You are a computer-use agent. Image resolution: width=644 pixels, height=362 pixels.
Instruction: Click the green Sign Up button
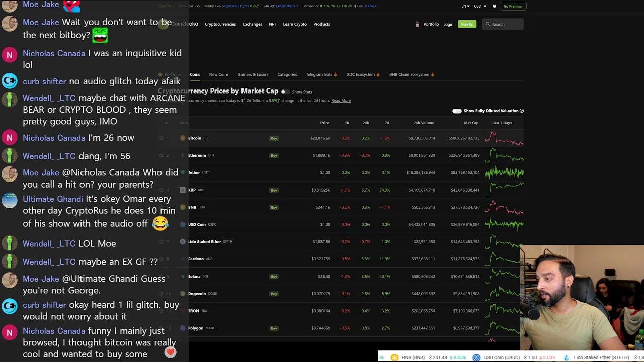pyautogui.click(x=467, y=24)
